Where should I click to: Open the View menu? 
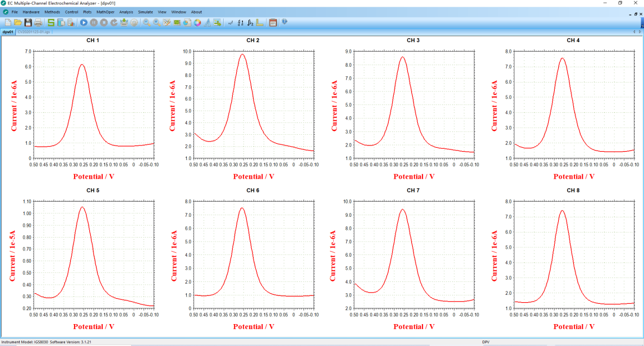(x=162, y=12)
